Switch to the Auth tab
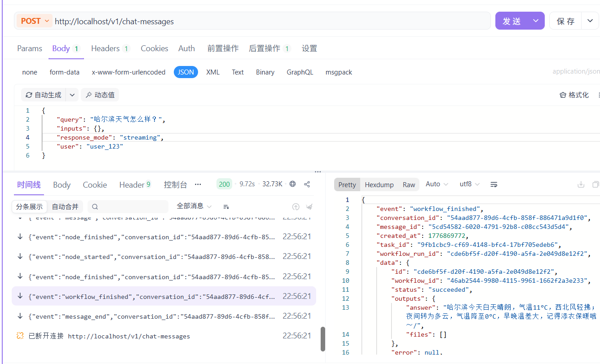Viewport: 600px width, 364px height. [x=186, y=48]
